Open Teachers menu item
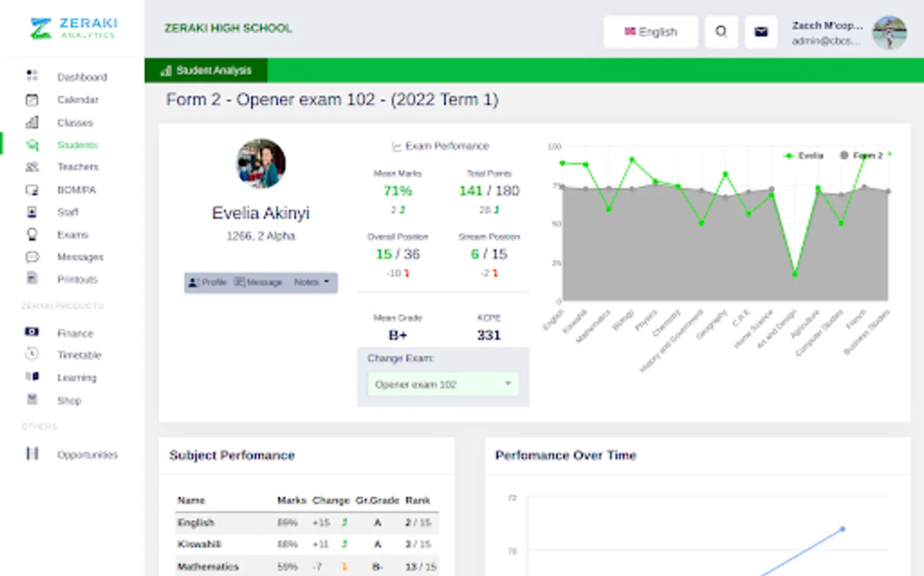 (78, 167)
